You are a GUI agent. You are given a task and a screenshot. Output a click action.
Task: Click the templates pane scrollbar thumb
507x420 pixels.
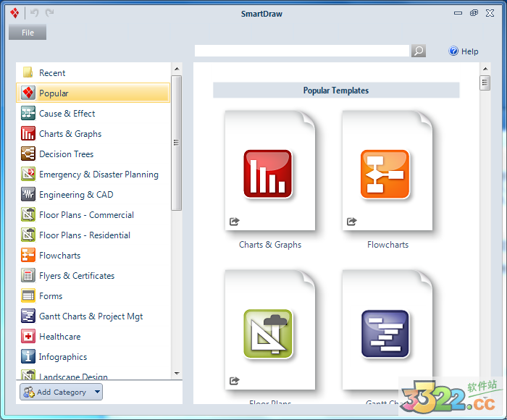pyautogui.click(x=485, y=83)
